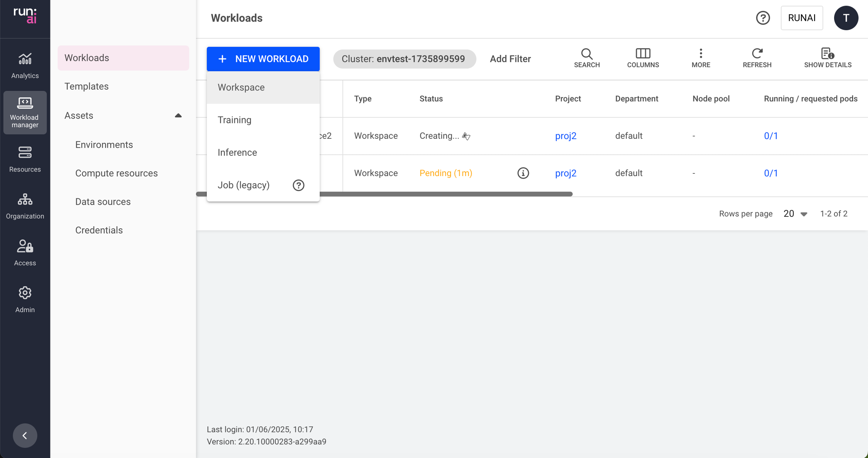Open the Resources section
This screenshot has width=868, height=458.
[x=25, y=158]
